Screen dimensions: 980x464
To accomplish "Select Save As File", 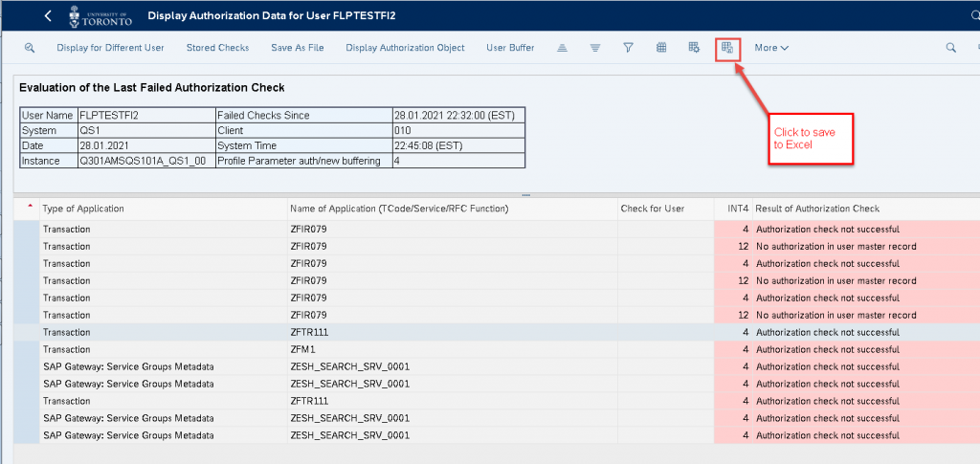I will pos(298,48).
